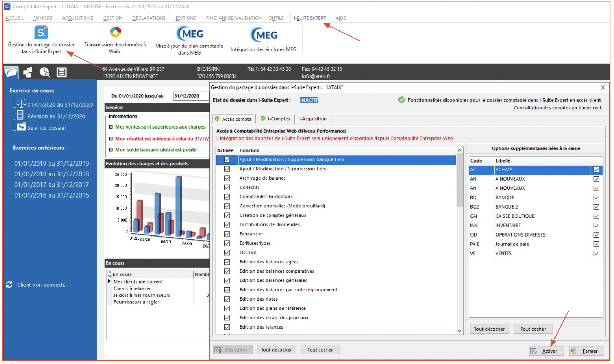Screen dimensions: 614x364
Task: Click the Désactiver button
Action: tap(233, 350)
